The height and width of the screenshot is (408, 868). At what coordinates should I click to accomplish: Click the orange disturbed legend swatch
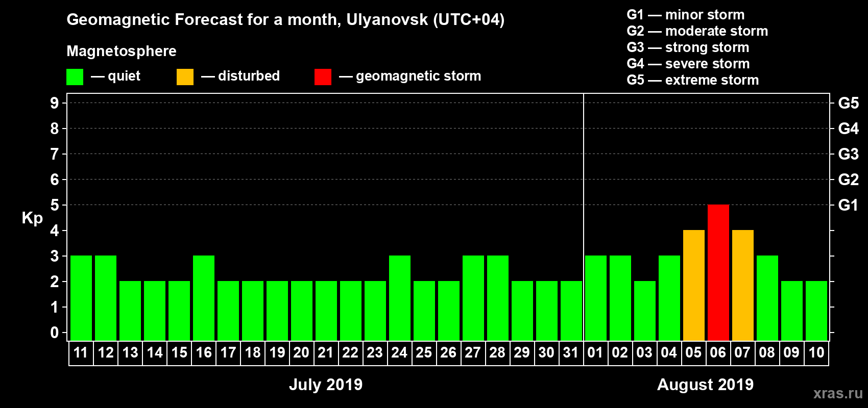(185, 77)
